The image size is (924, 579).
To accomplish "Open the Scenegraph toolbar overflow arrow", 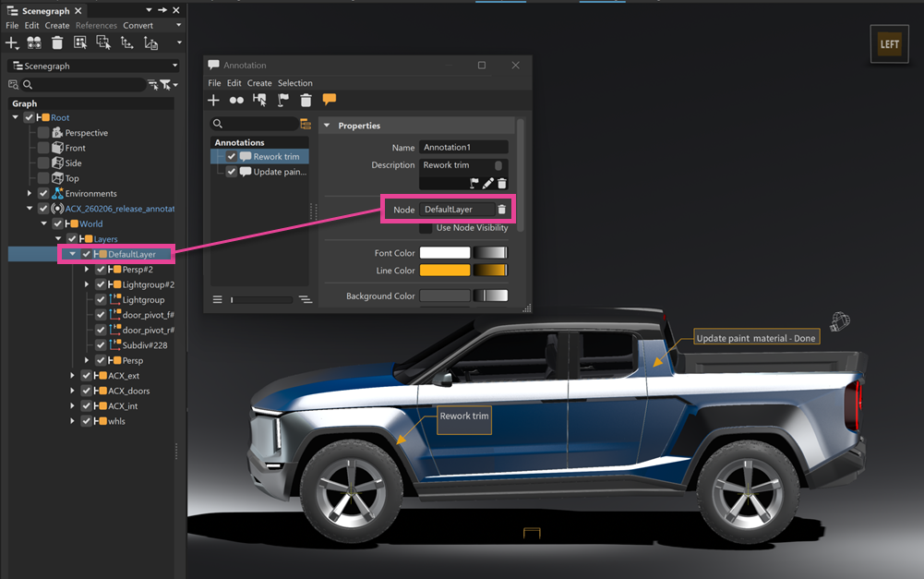I will (x=179, y=42).
